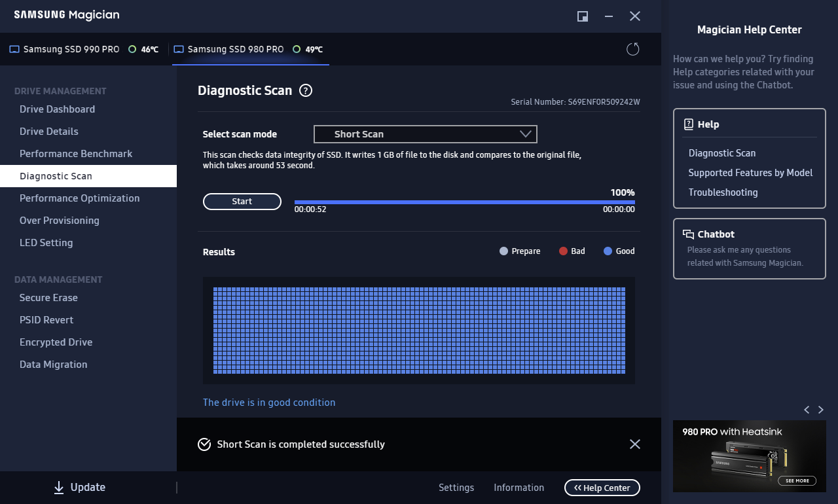Click the Samsung SSD 980 PRO drive icon

coord(179,49)
